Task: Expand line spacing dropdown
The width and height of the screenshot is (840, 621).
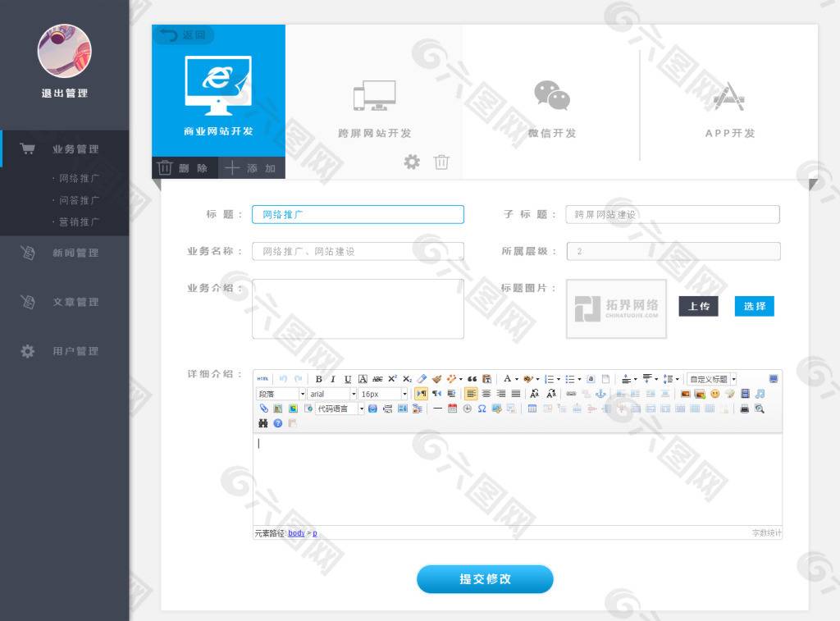Action: (677, 379)
